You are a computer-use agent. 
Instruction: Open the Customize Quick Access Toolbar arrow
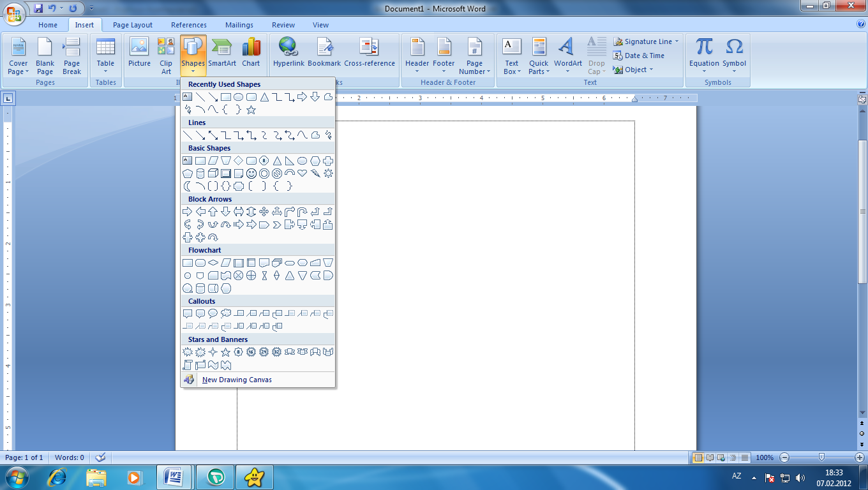[92, 9]
